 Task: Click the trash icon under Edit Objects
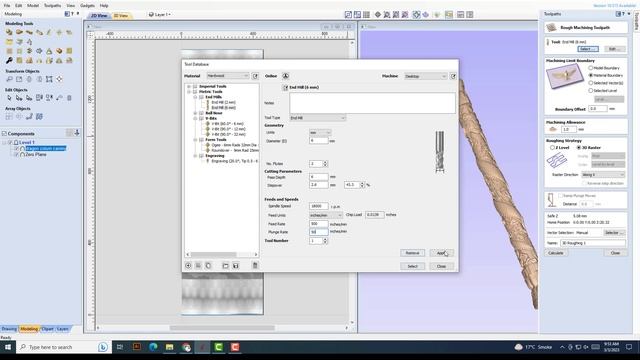[x=69, y=98]
